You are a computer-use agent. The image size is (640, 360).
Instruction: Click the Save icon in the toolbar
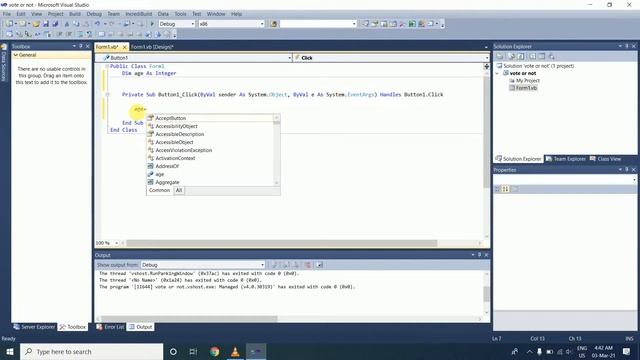(x=46, y=24)
